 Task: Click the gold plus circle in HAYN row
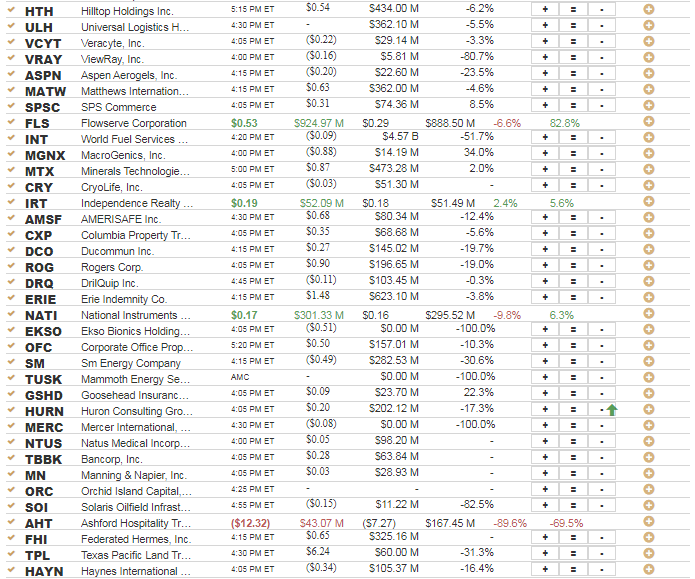pyautogui.click(x=648, y=569)
